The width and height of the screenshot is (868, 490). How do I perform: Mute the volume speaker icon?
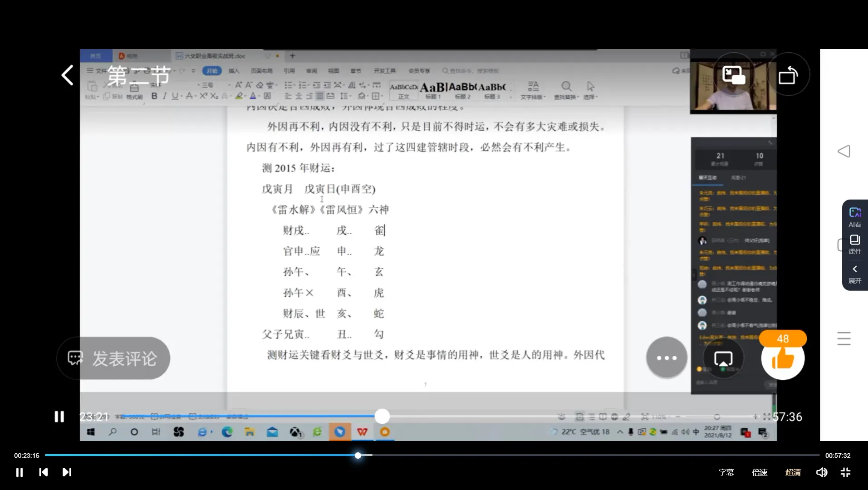point(822,472)
